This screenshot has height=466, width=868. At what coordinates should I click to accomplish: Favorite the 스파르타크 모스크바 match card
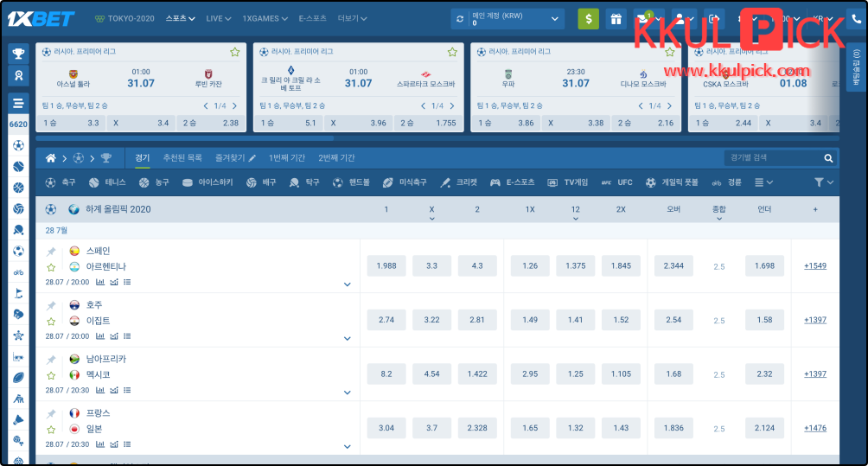pyautogui.click(x=452, y=52)
